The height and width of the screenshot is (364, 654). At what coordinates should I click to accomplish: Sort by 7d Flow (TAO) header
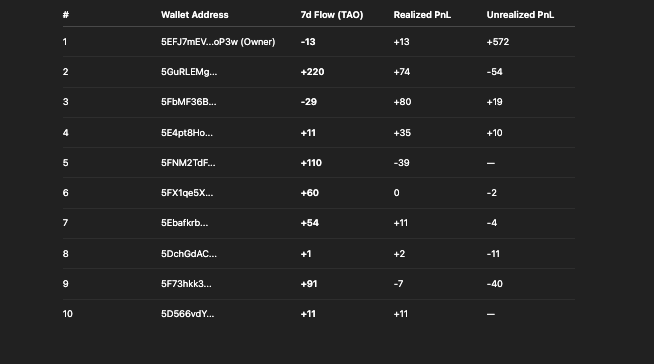tap(332, 15)
